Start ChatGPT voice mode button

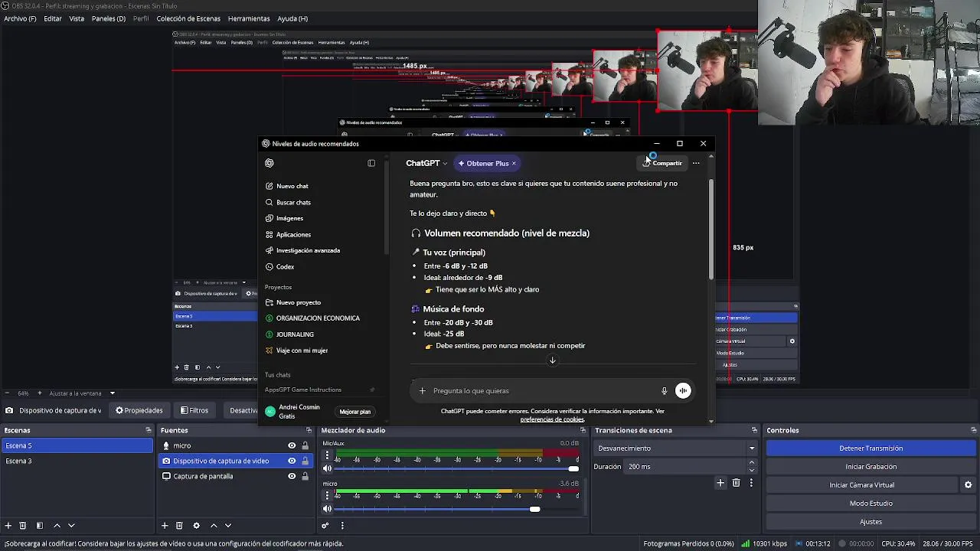tap(683, 391)
